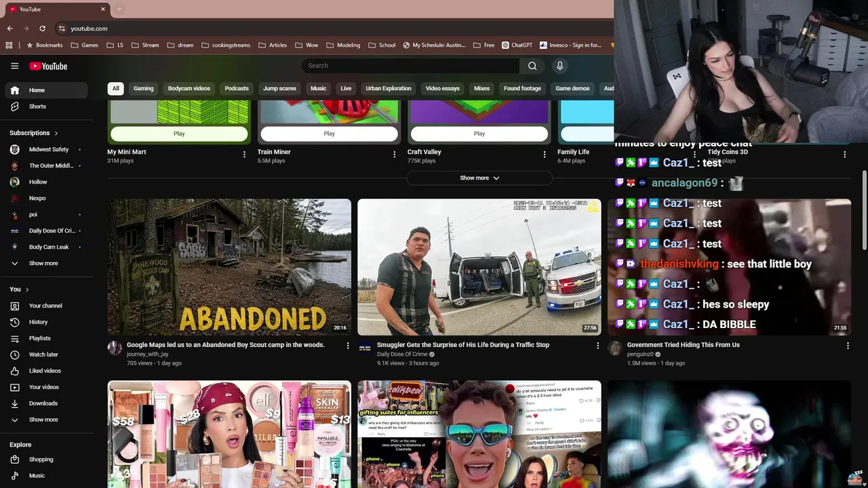The image size is (868, 488).
Task: Open Midwest Safety subscription
Action: coord(46,149)
